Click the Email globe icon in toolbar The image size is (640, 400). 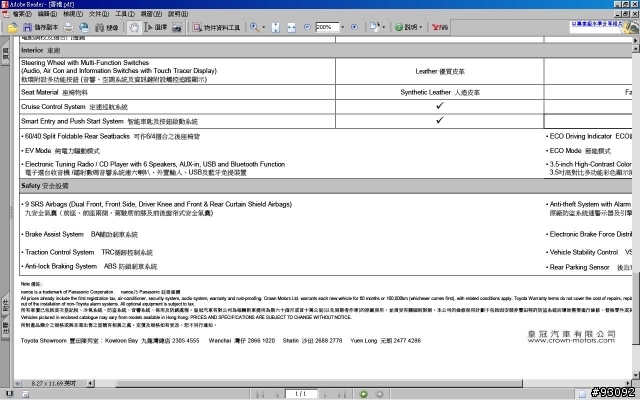[84, 27]
